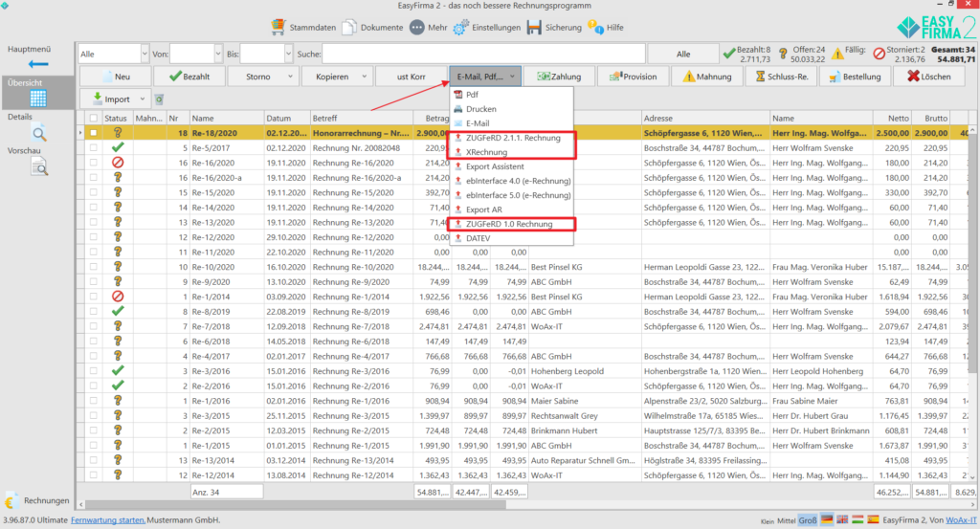Image resolution: width=980 pixels, height=529 pixels.
Task: Open the Hilfe help icon
Action: point(595,28)
